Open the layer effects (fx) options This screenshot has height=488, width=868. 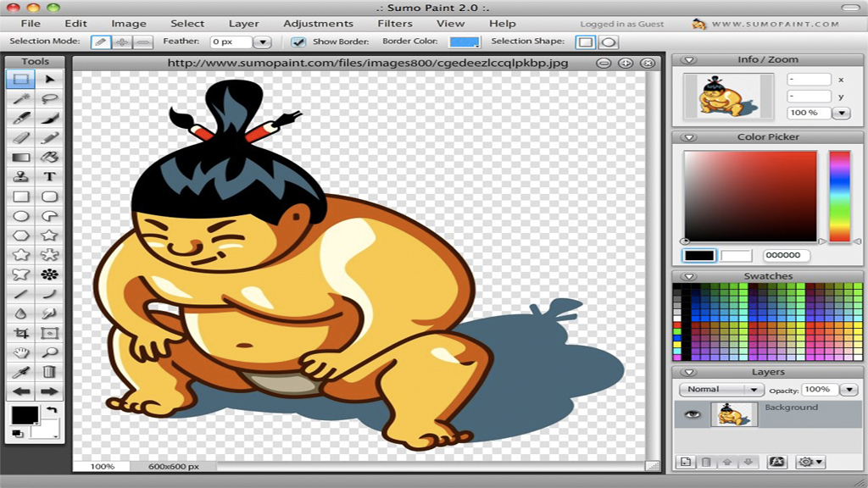(777, 461)
